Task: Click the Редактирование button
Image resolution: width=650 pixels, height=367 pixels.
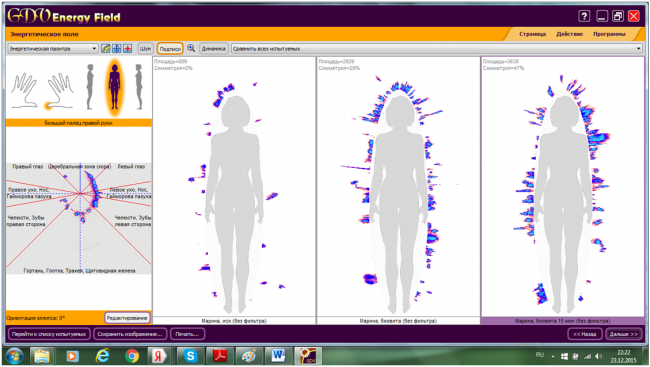Action: [127, 318]
